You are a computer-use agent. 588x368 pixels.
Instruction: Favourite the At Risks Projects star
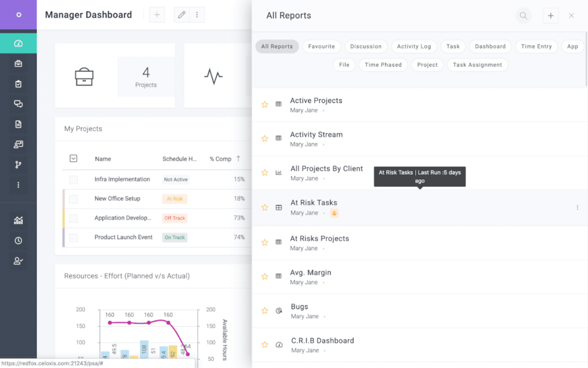click(265, 242)
